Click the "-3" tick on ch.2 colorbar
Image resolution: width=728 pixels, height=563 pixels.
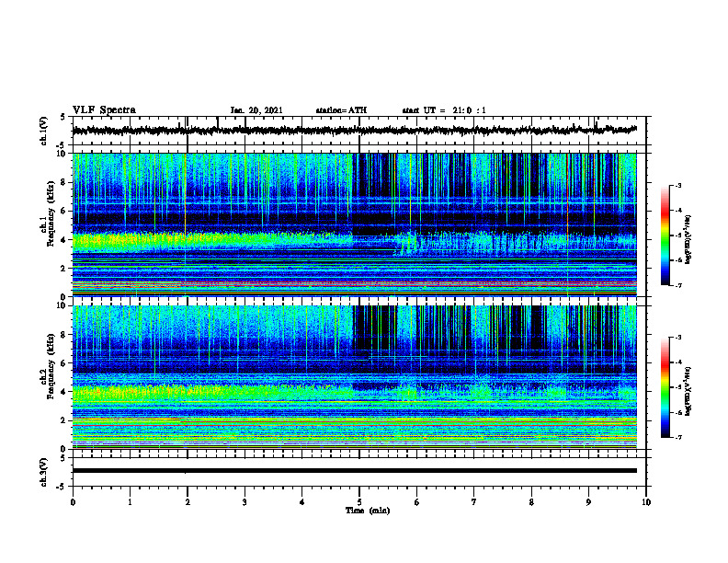point(678,338)
